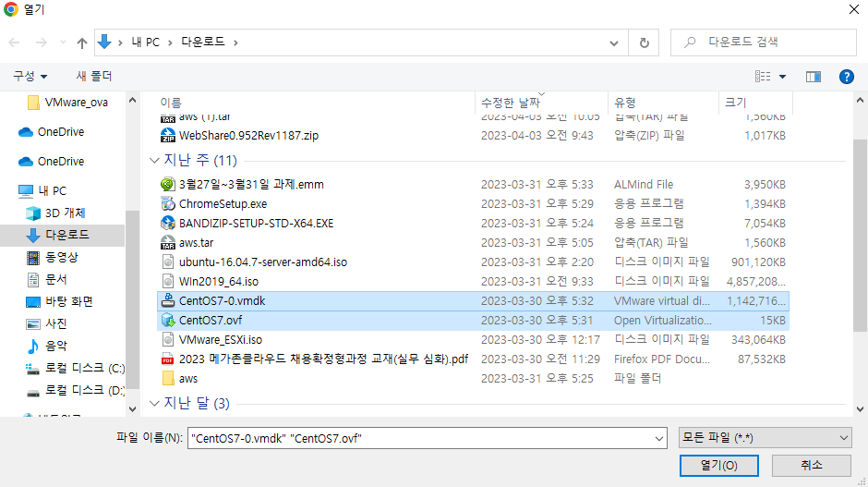Refresh the folder view
Viewport: 868px width, 487px height.
point(644,43)
